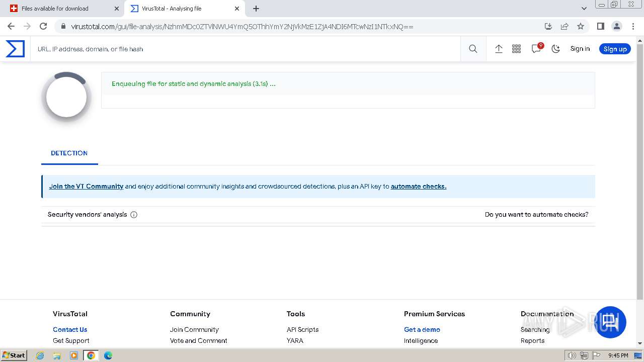Click the 9:45 PM clock
This screenshot has width=644, height=362.
pos(618,355)
